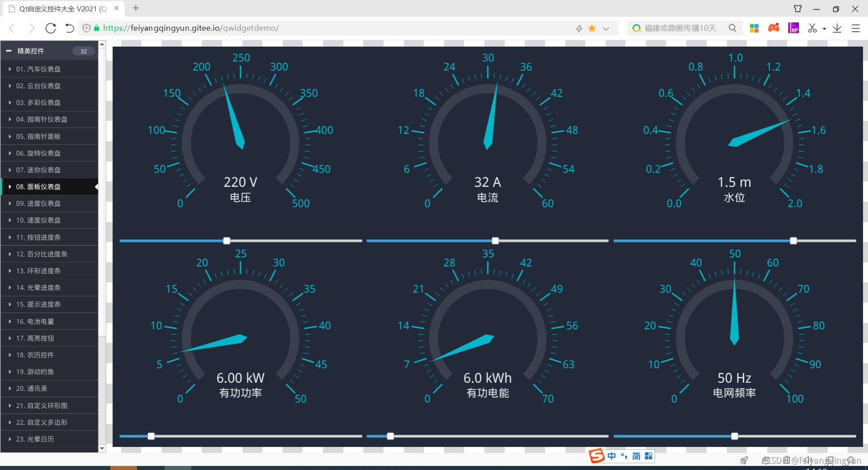
Task: Open a new tab with plus button
Action: click(136, 8)
